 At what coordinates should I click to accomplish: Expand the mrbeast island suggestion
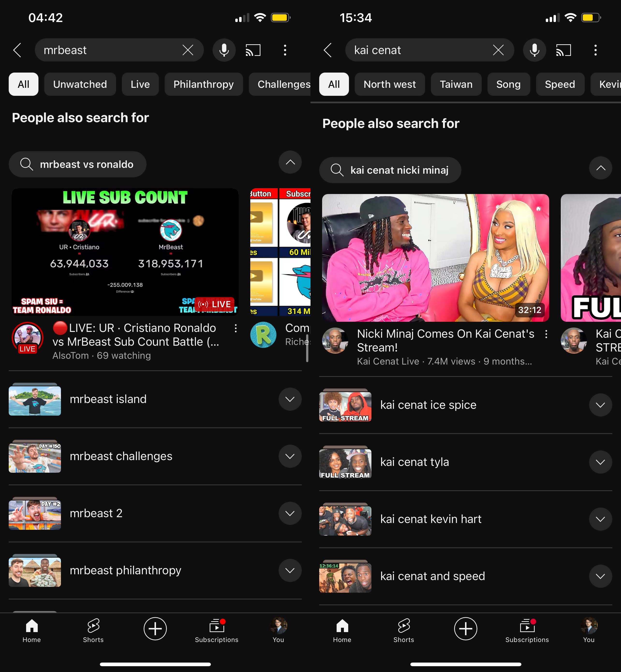pos(290,399)
